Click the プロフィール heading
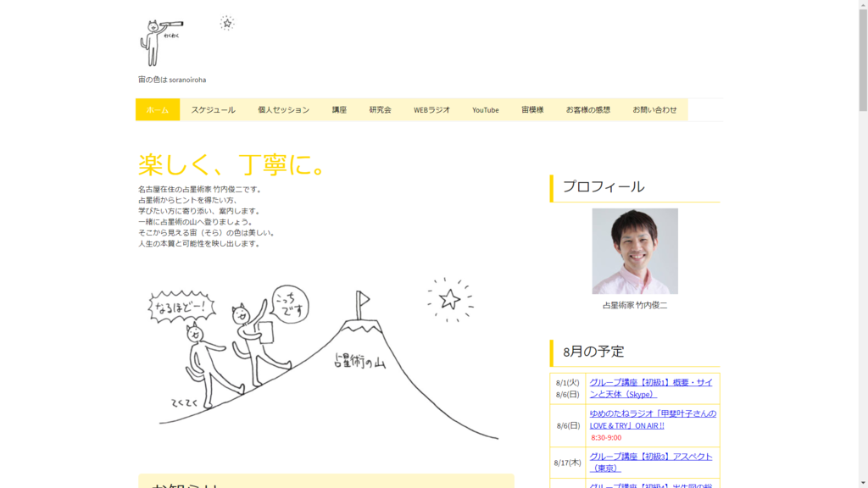Screen dimensions: 868x488 pyautogui.click(x=604, y=187)
